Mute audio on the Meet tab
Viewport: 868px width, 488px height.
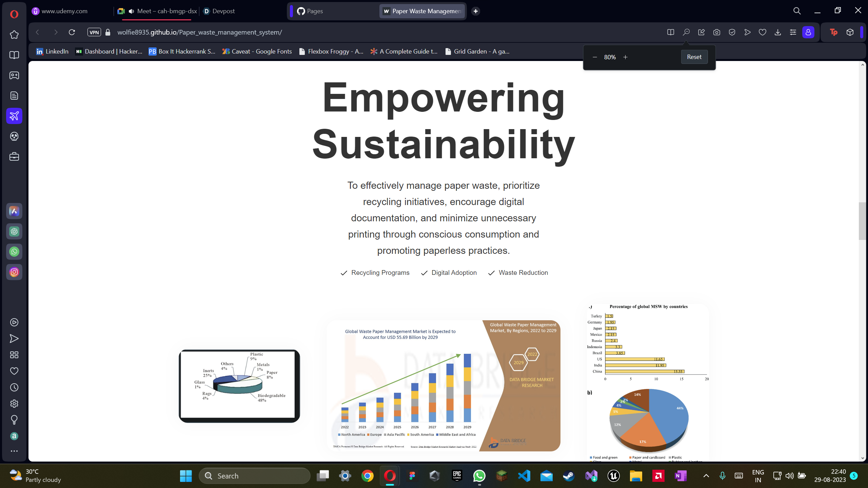(x=132, y=11)
